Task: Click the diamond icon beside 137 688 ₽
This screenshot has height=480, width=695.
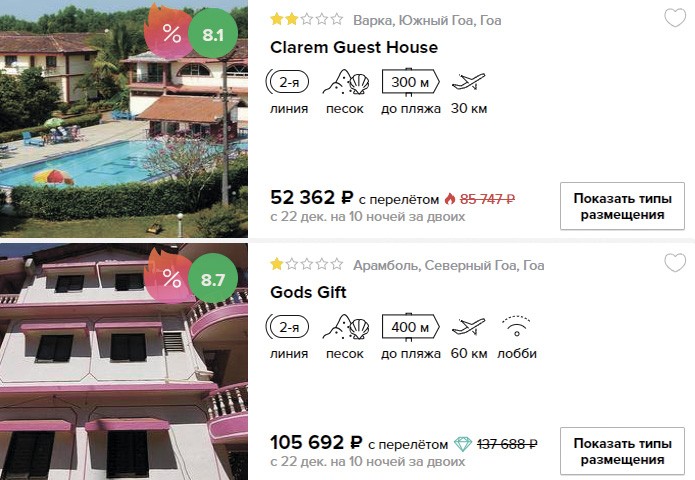Action: coord(463,444)
